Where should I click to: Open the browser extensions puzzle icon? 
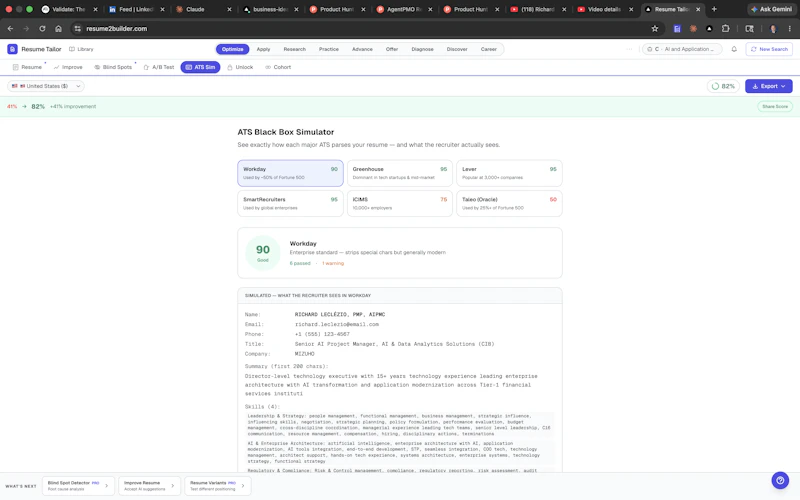(725, 29)
